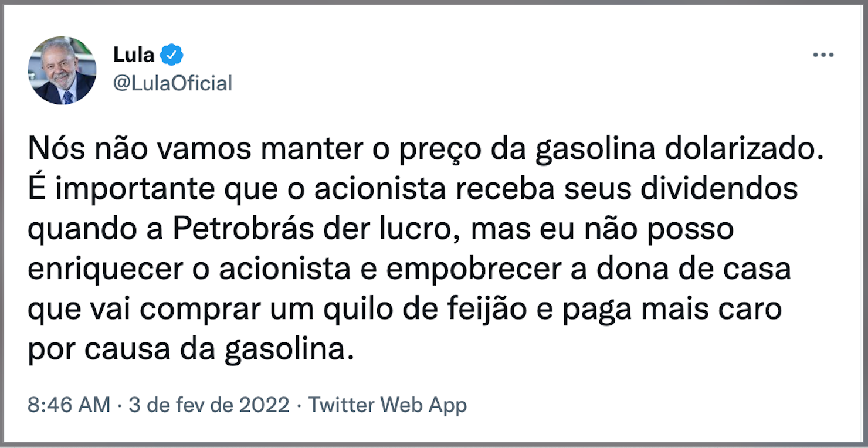
Task: Click the "8:46 AM" timestamp
Action: (69, 405)
